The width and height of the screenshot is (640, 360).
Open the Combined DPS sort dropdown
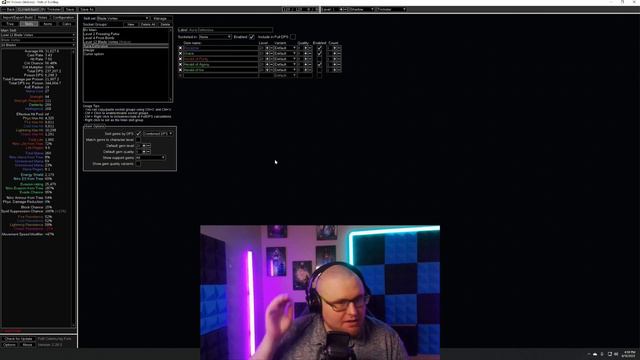(158, 133)
